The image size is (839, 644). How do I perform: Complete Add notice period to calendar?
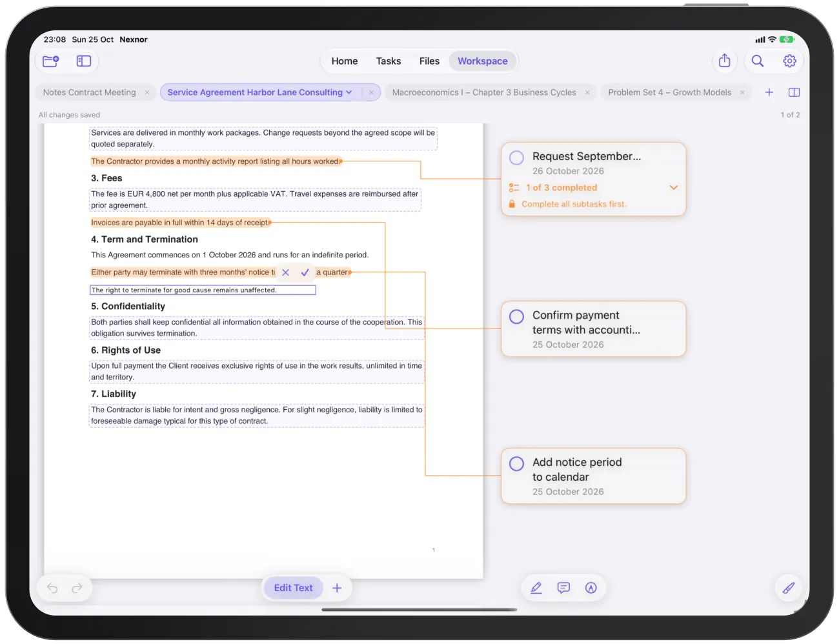pos(516,463)
